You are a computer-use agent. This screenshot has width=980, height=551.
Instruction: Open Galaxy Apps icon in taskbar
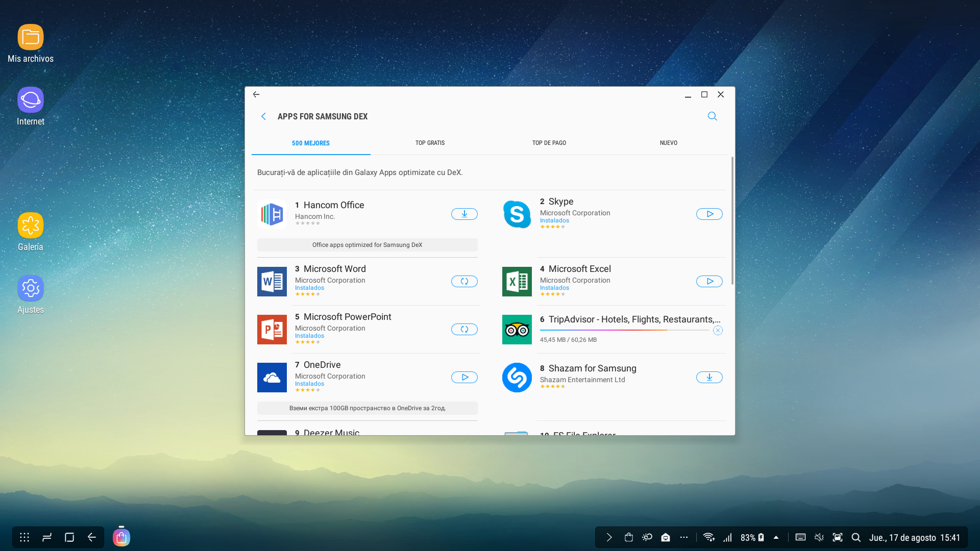click(121, 537)
